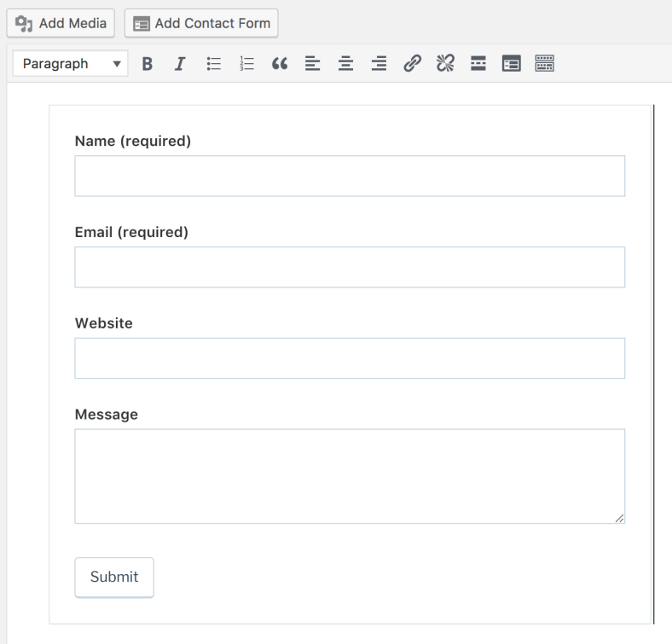Apply blockquote formatting
Screen dimensions: 672x644
point(277,65)
